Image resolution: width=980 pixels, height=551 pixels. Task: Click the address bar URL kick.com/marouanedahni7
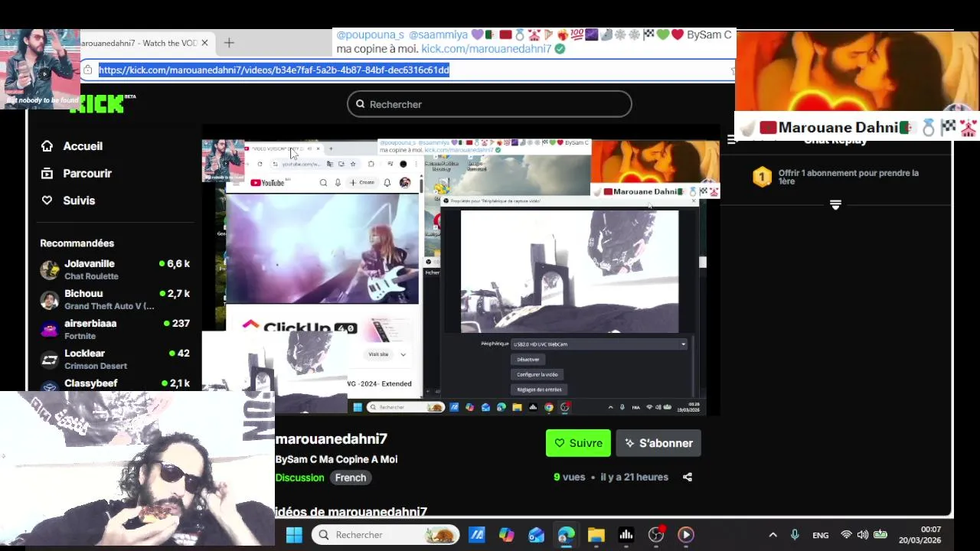click(273, 70)
